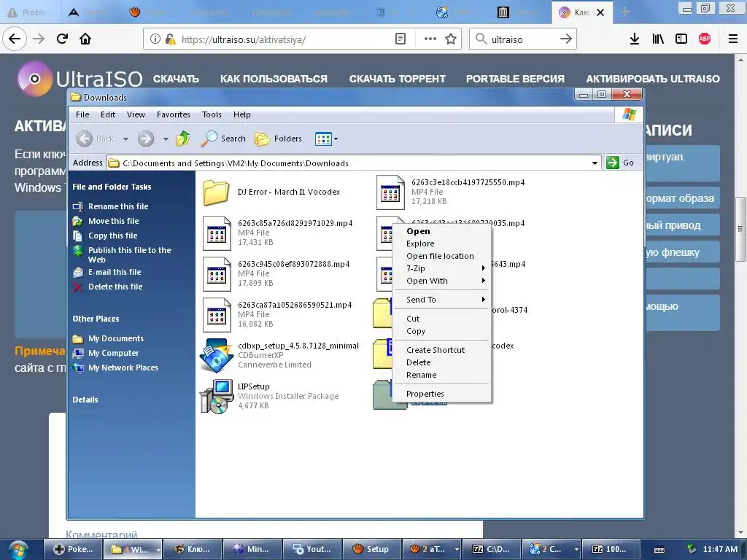Open browser library icon
747x560 pixels.
point(658,39)
